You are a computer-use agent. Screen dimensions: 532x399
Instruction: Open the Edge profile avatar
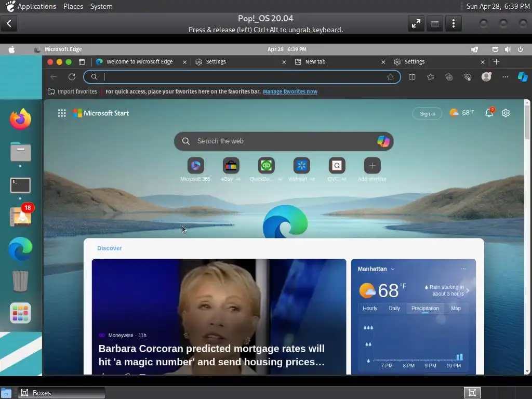pos(486,77)
